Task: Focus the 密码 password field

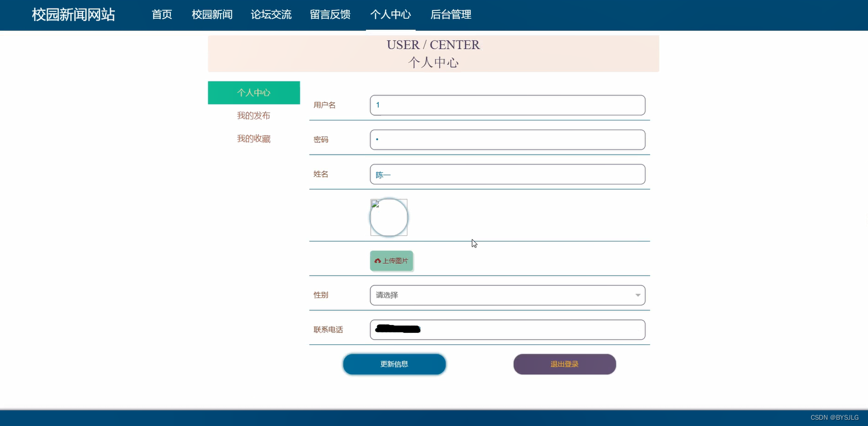Action: [x=507, y=140]
